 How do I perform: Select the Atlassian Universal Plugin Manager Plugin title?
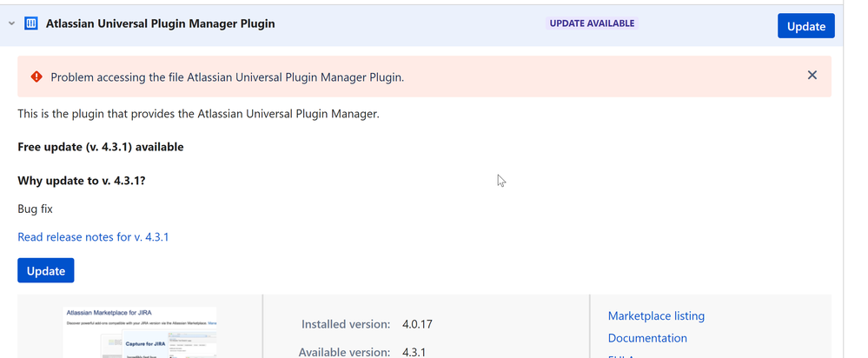coord(160,23)
